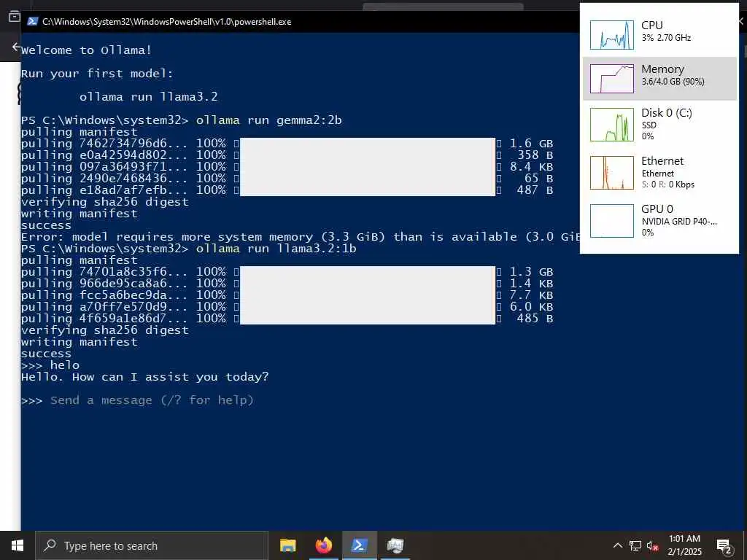The image size is (747, 560).
Task: Click the 'ollama run gemma2:2b' command line
Action: point(268,120)
